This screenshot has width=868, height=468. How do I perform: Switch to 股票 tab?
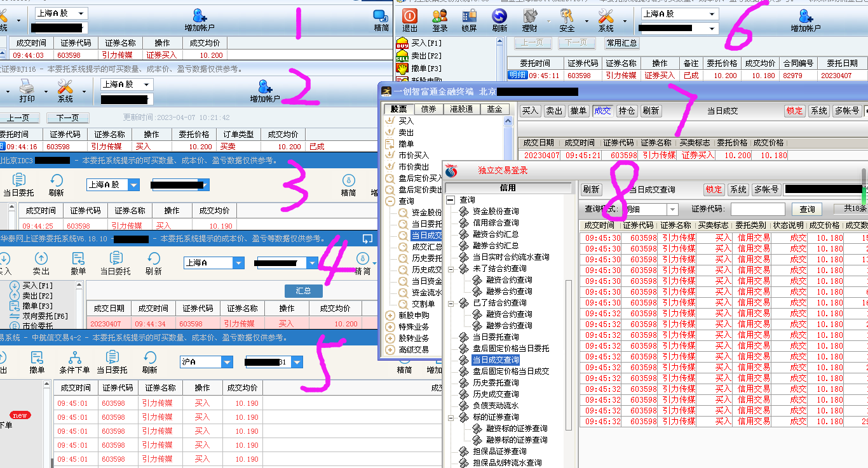pyautogui.click(x=398, y=109)
